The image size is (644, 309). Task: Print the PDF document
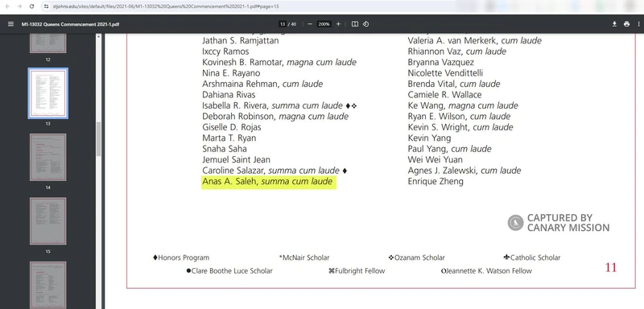point(626,24)
